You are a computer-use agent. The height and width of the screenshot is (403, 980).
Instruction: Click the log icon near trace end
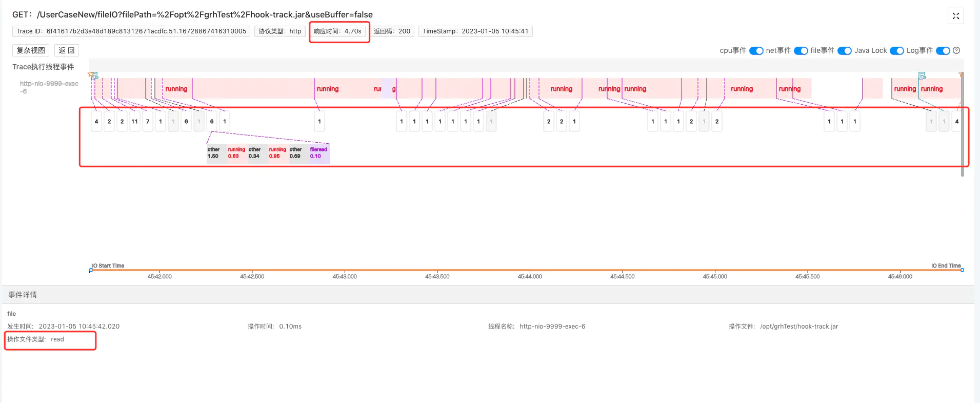click(x=922, y=76)
